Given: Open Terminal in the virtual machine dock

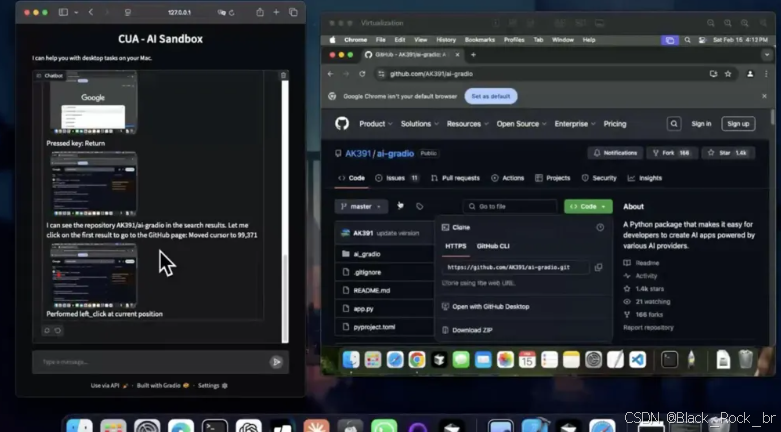Looking at the screenshot, I should [669, 359].
